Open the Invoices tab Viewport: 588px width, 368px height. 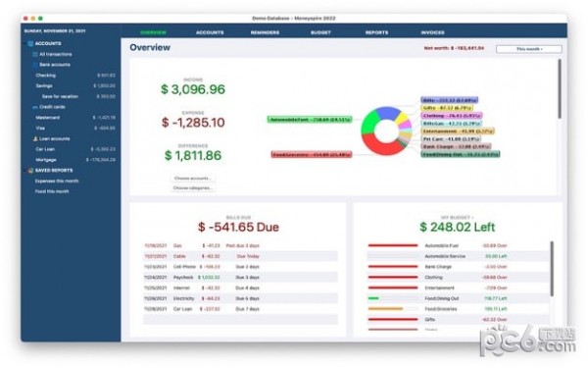(432, 32)
